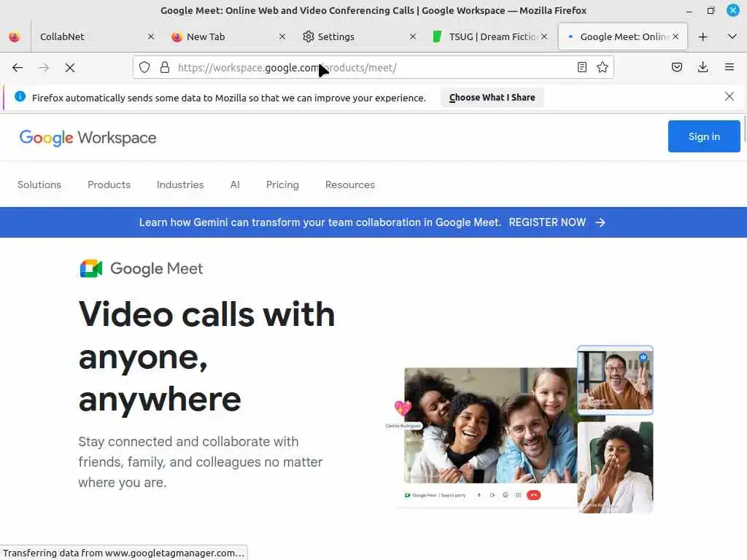Switch to the CollabNet tab
The width and height of the screenshot is (747, 560).
coord(96,36)
